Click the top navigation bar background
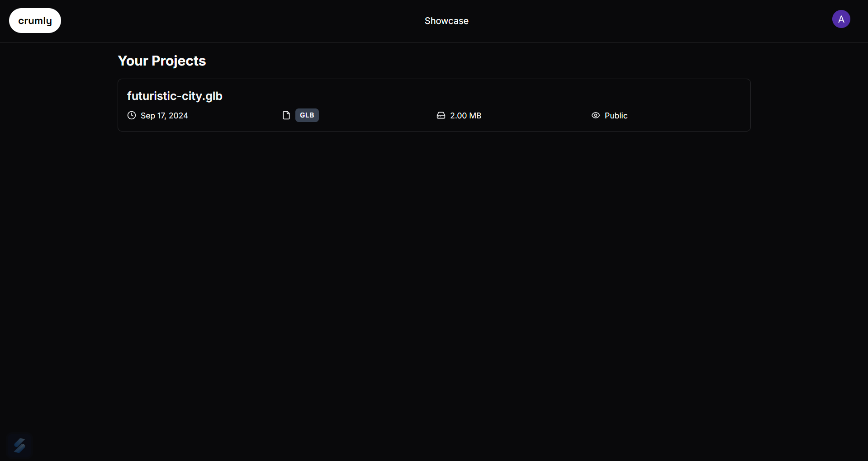The height and width of the screenshot is (461, 868). point(226,21)
